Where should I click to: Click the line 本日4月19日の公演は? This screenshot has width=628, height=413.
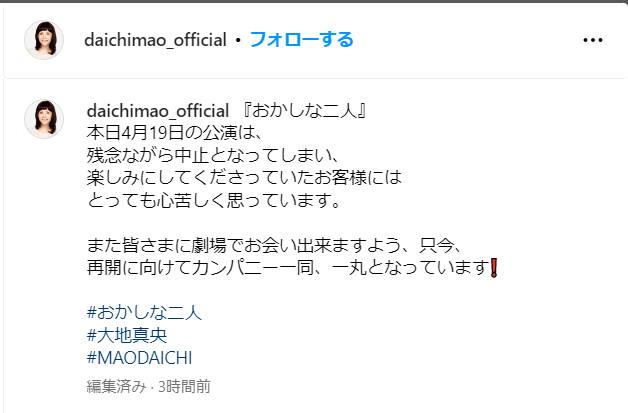174,133
